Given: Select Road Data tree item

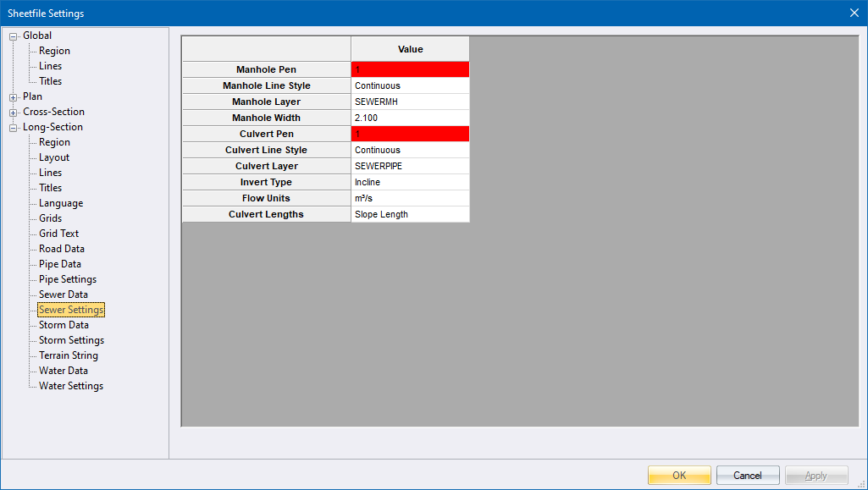Looking at the screenshot, I should [x=61, y=249].
